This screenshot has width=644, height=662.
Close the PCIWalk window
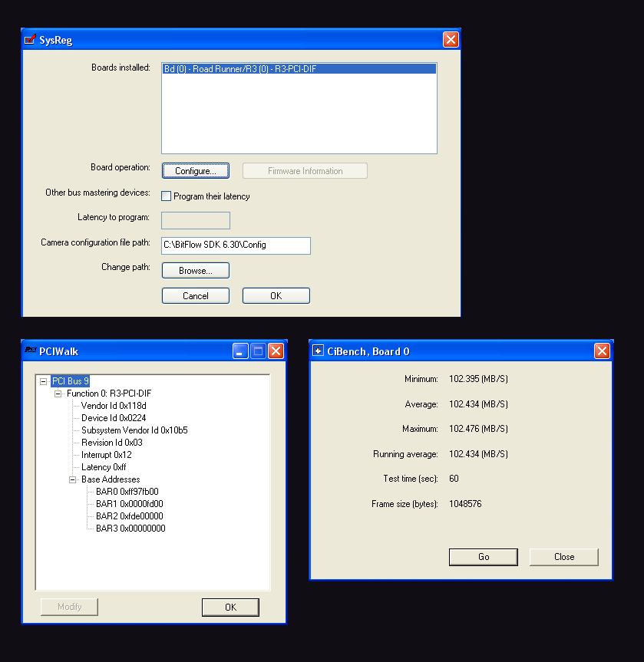click(x=276, y=351)
